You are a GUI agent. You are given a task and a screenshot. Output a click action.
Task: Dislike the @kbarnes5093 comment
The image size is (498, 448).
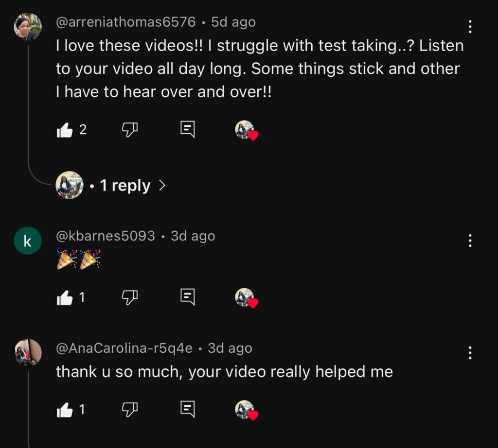coord(129,297)
